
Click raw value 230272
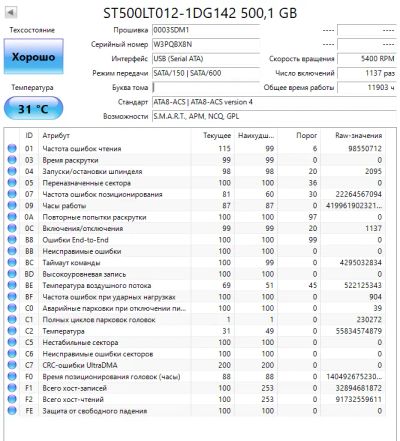pyautogui.click(x=369, y=320)
